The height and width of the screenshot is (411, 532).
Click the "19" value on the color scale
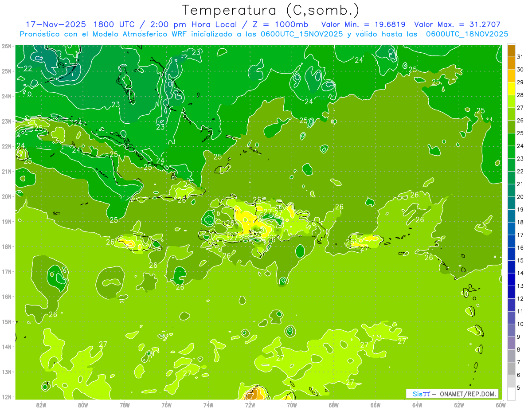[x=520, y=210]
